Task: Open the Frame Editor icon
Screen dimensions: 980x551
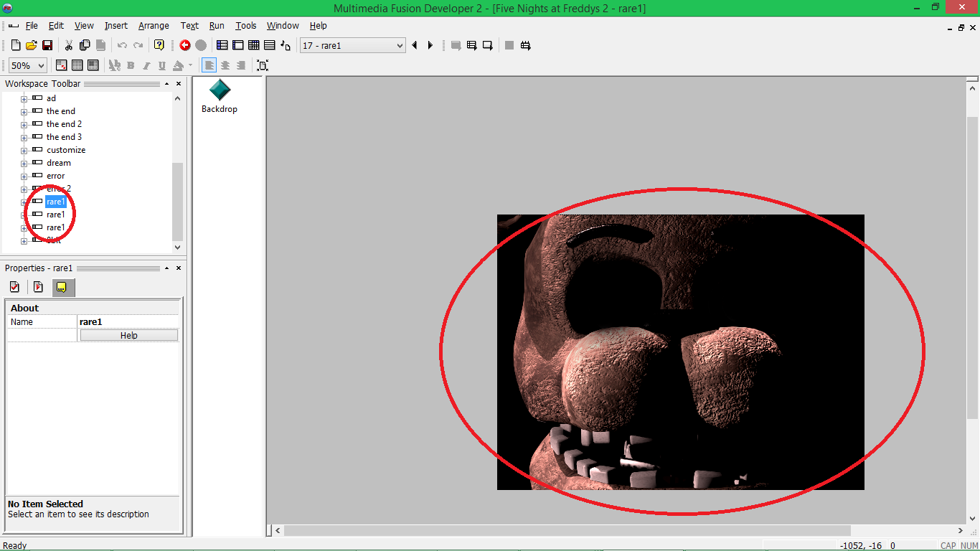Action: (x=238, y=45)
